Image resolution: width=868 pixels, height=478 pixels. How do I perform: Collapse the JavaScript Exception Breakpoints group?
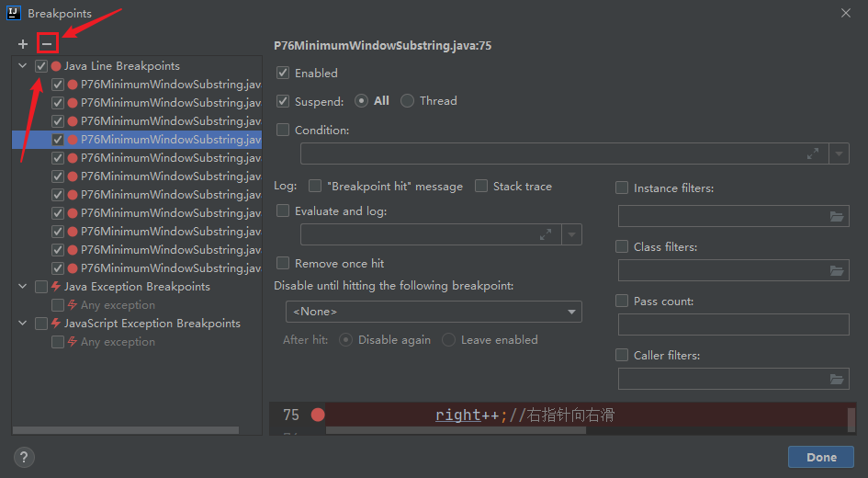pyautogui.click(x=23, y=324)
